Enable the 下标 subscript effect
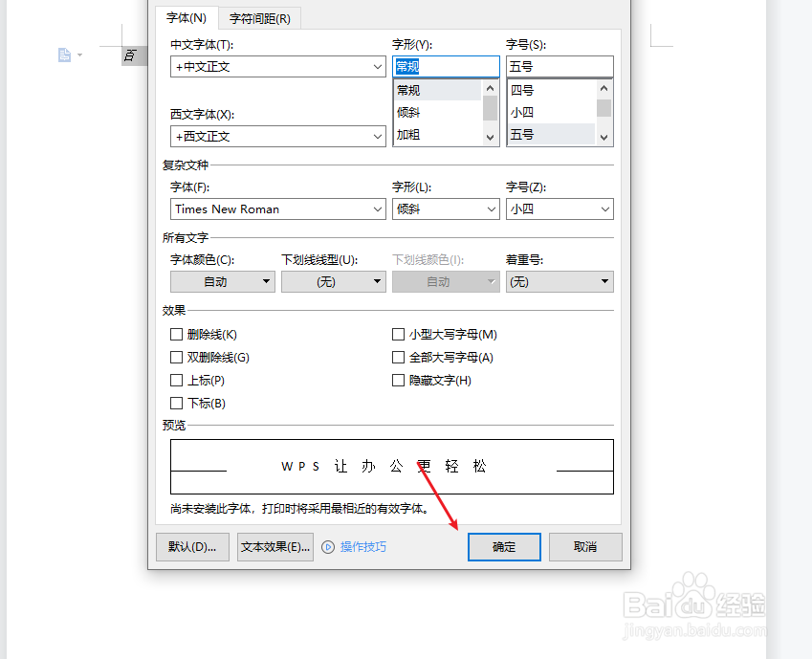The height and width of the screenshot is (659, 812). [177, 404]
